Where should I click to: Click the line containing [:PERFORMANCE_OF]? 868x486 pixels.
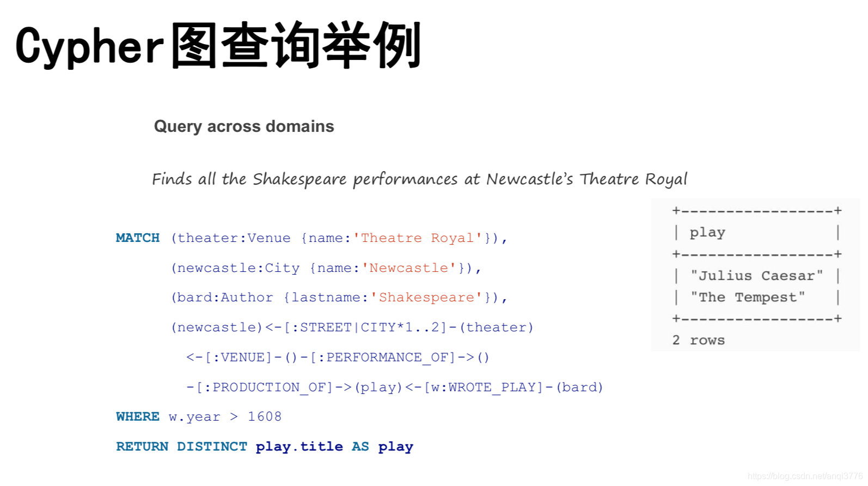point(338,357)
